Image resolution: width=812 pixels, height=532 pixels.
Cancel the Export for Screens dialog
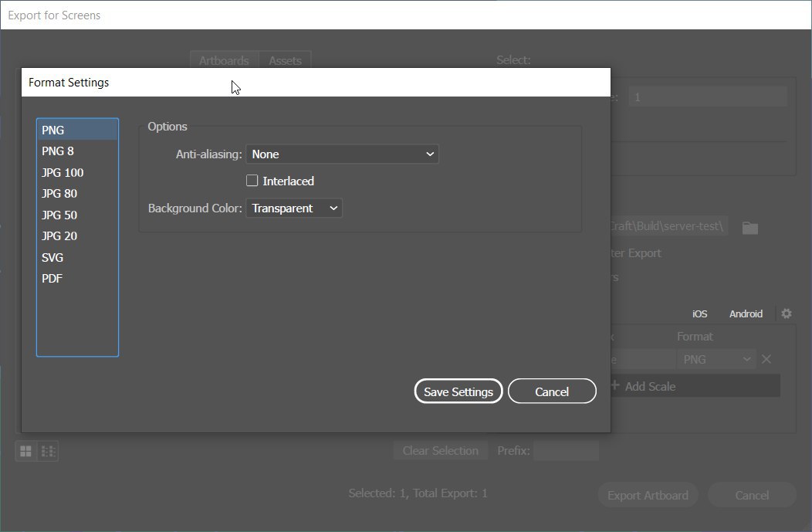tap(752, 495)
